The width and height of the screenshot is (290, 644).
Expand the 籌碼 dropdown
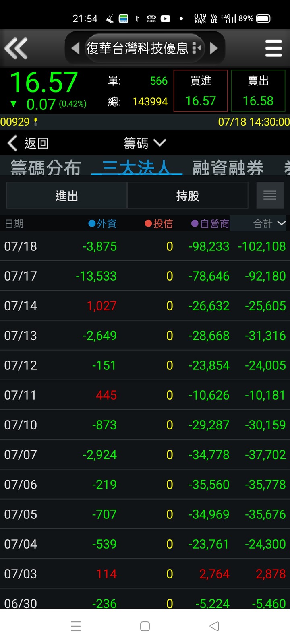tap(145, 143)
